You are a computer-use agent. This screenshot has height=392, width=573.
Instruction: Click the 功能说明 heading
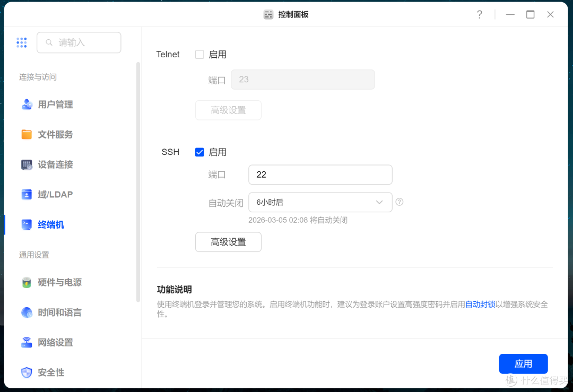[175, 289]
